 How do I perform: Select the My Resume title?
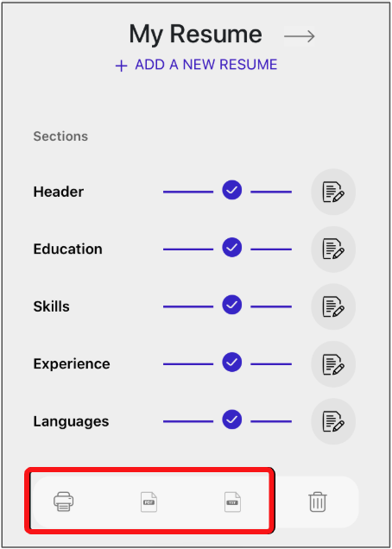(x=195, y=35)
